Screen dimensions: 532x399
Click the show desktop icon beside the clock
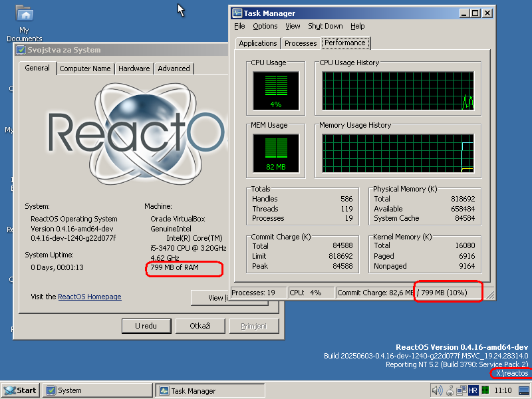[x=525, y=390]
